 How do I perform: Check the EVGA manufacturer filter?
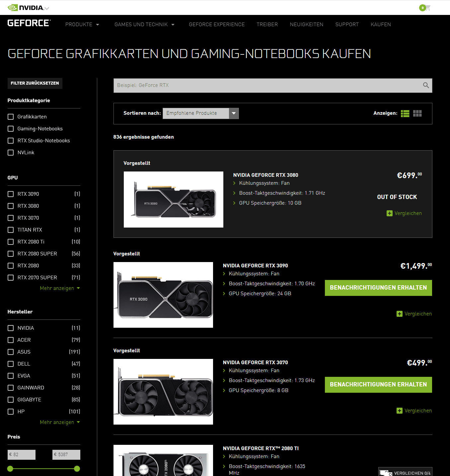coord(11,376)
